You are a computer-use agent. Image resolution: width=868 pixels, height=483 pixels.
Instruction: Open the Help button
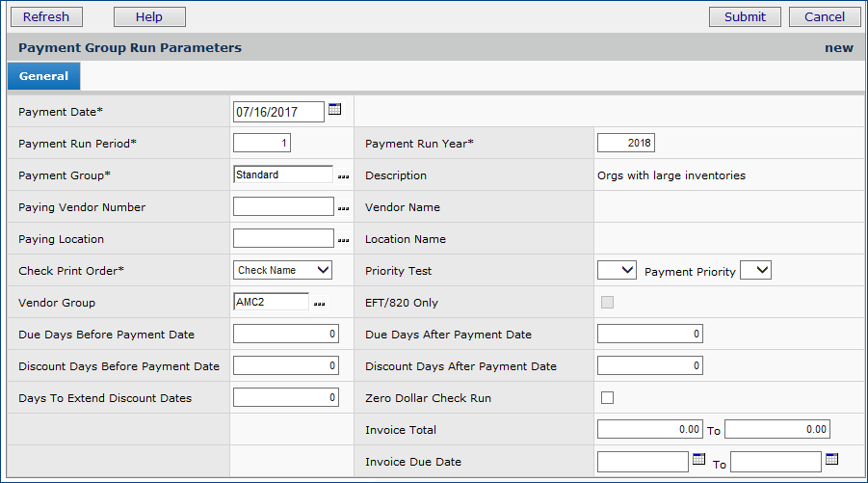pyautogui.click(x=149, y=16)
